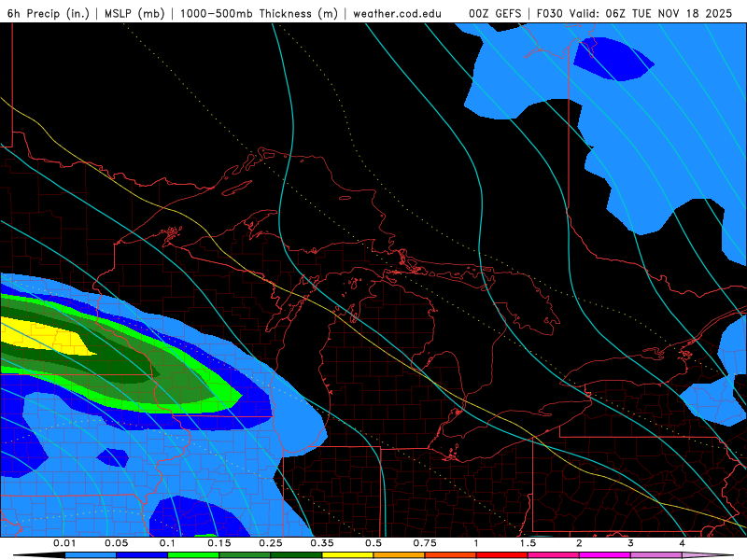Select the light blue swatch after 0.01
The image size is (747, 560).
91,555
